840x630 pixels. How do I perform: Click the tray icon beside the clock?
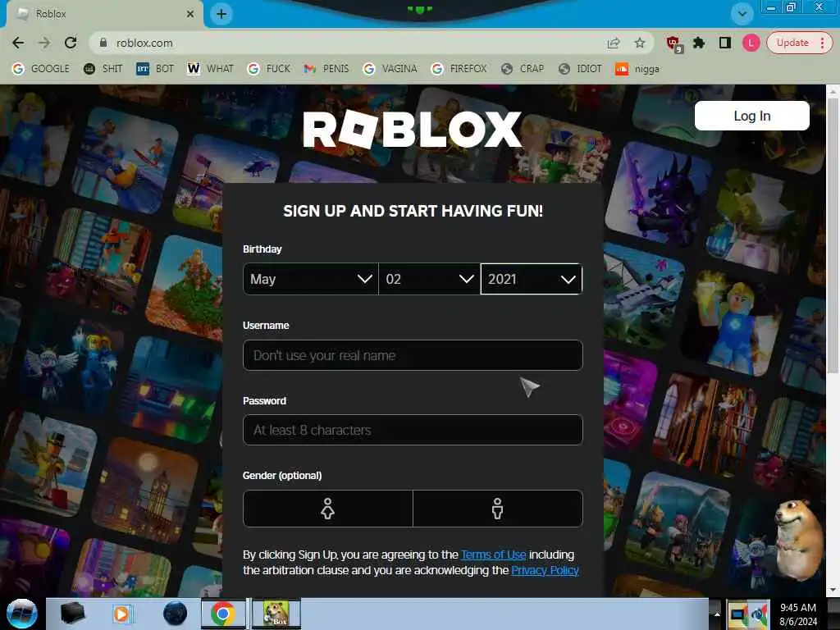(760, 614)
